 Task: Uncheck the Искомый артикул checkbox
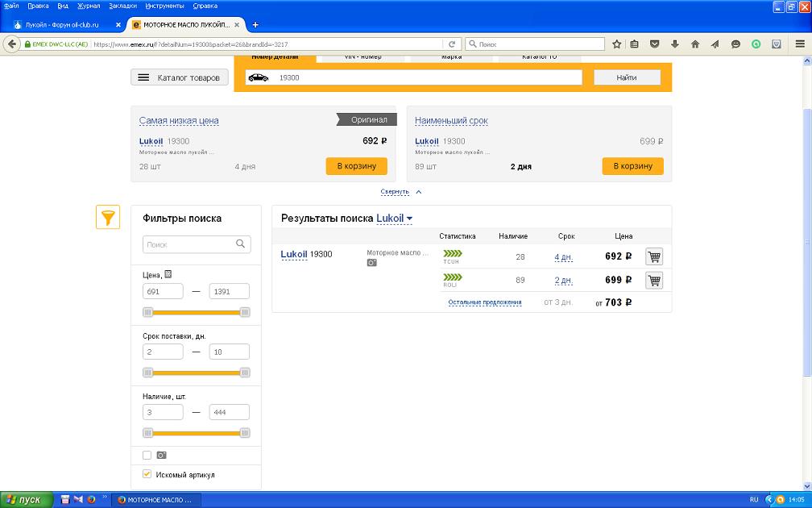(x=147, y=474)
